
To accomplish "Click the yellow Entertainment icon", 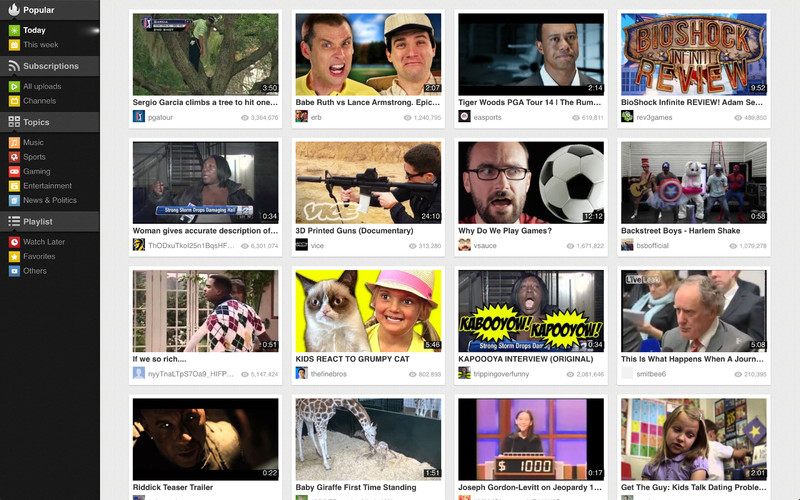I will (14, 186).
